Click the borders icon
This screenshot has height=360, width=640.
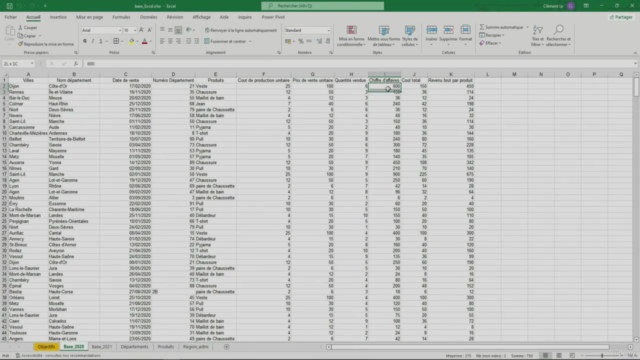point(116,41)
